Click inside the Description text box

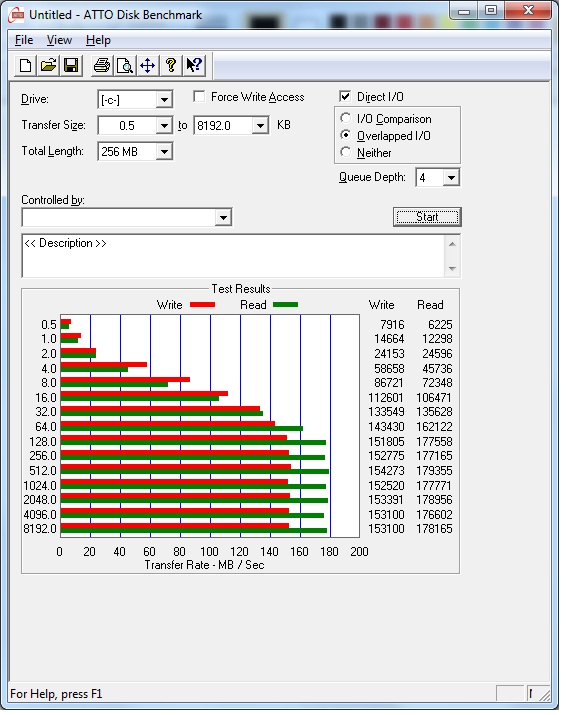coord(234,256)
